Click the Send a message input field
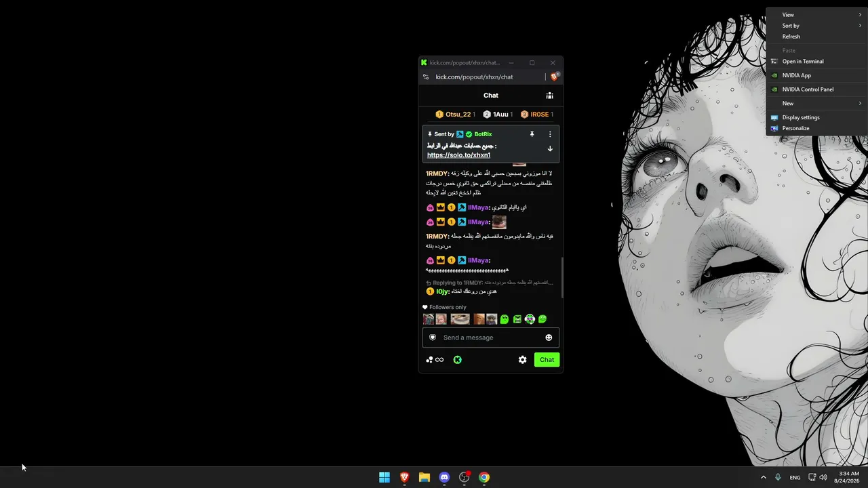868x488 pixels. click(x=491, y=338)
